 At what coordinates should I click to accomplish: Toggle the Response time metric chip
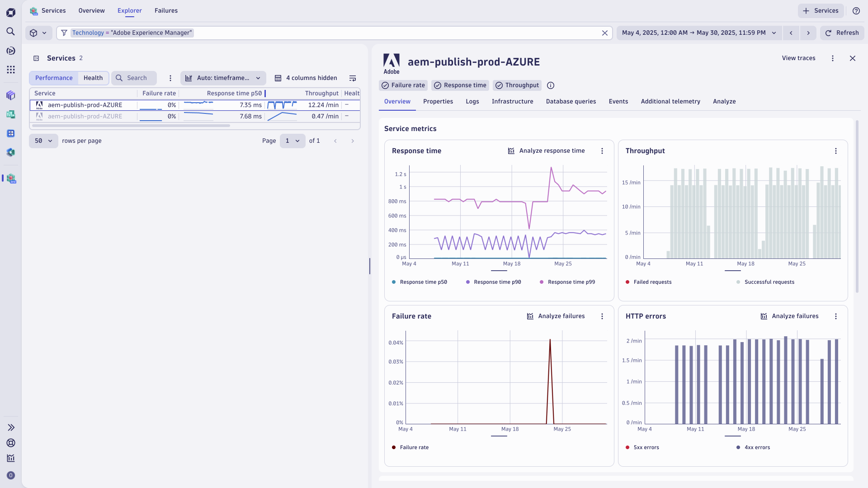coord(461,85)
